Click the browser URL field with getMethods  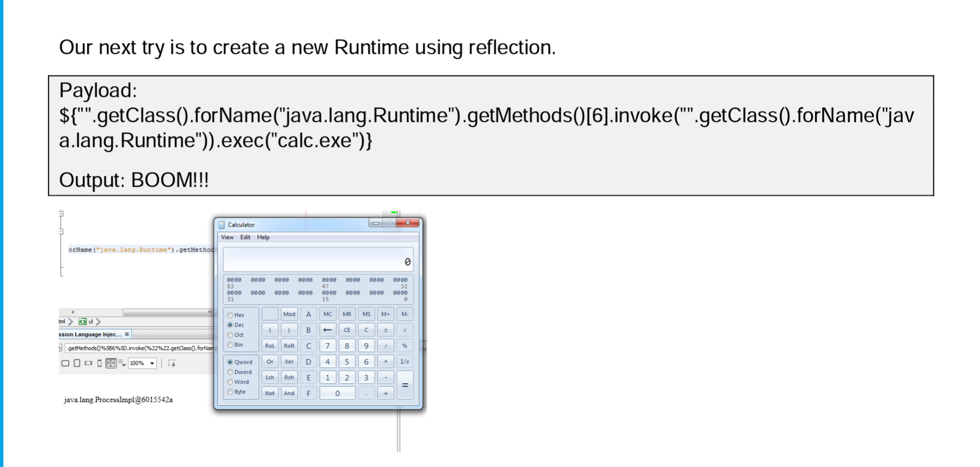(139, 348)
